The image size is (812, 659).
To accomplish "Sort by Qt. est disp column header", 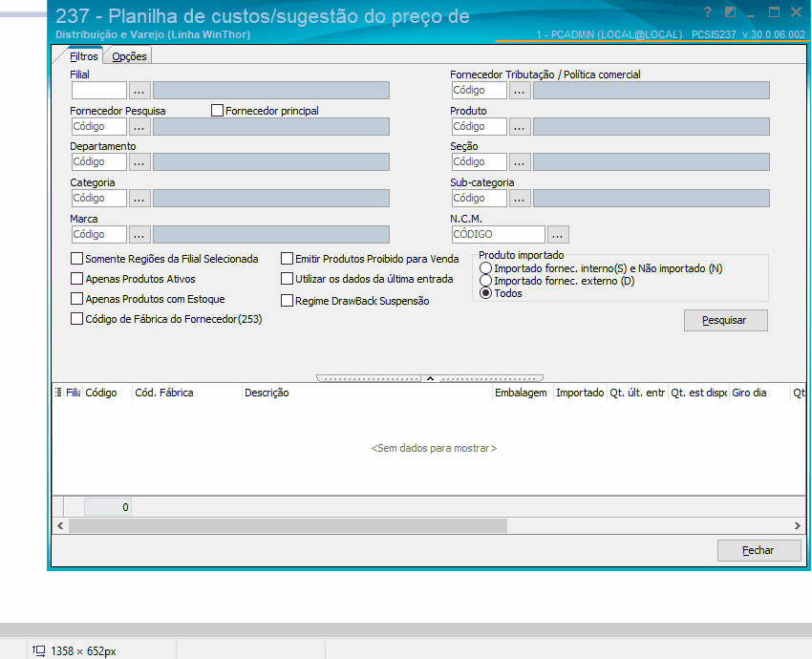I will (x=699, y=393).
